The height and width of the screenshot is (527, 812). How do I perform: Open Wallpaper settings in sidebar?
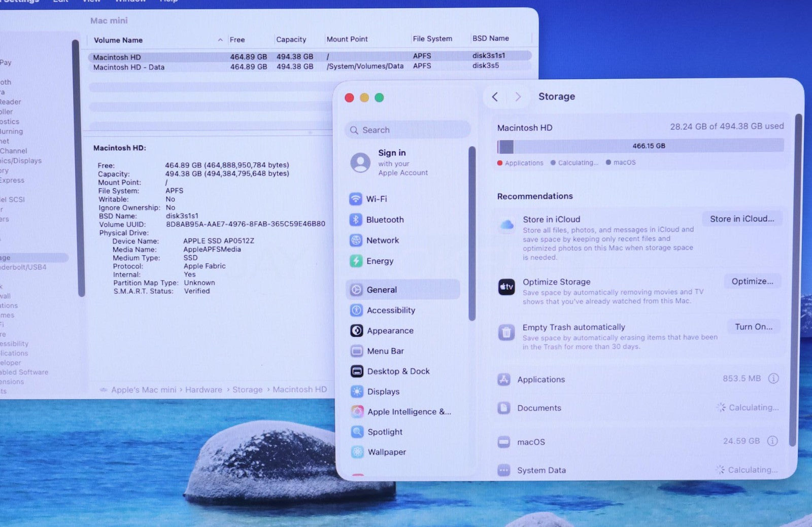(386, 452)
